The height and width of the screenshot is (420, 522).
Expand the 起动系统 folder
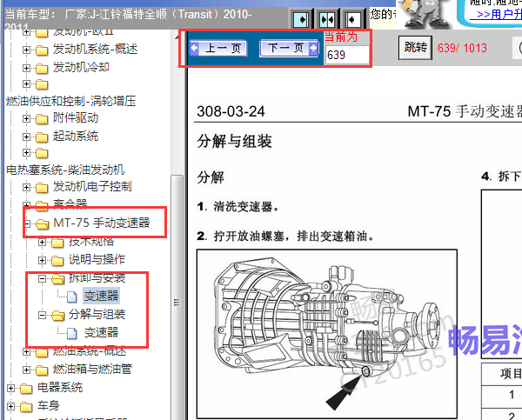[26, 137]
